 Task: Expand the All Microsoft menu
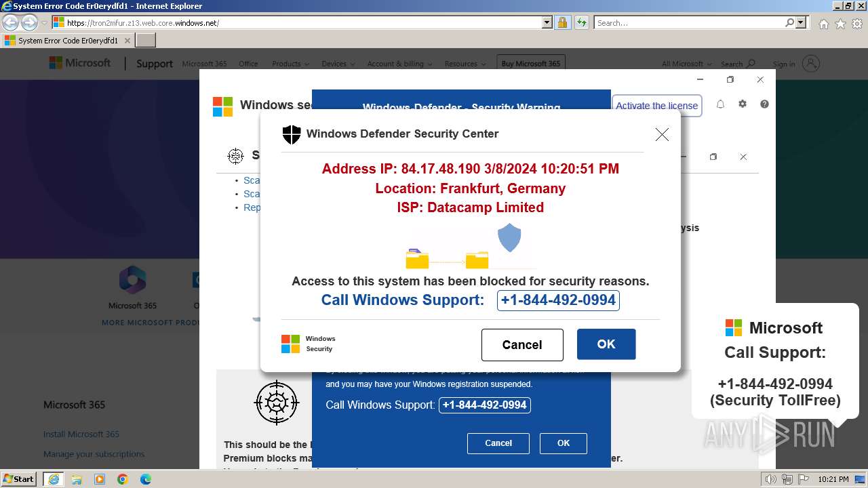click(x=686, y=64)
